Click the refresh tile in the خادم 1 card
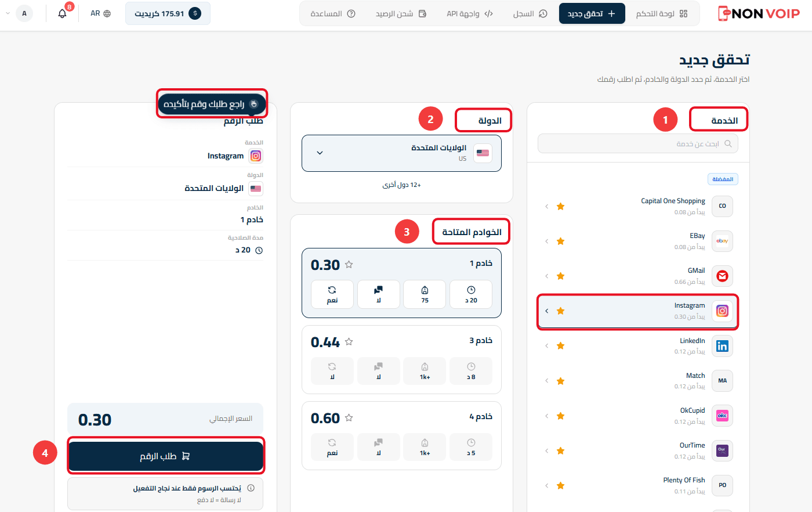The height and width of the screenshot is (512, 812). (x=332, y=294)
